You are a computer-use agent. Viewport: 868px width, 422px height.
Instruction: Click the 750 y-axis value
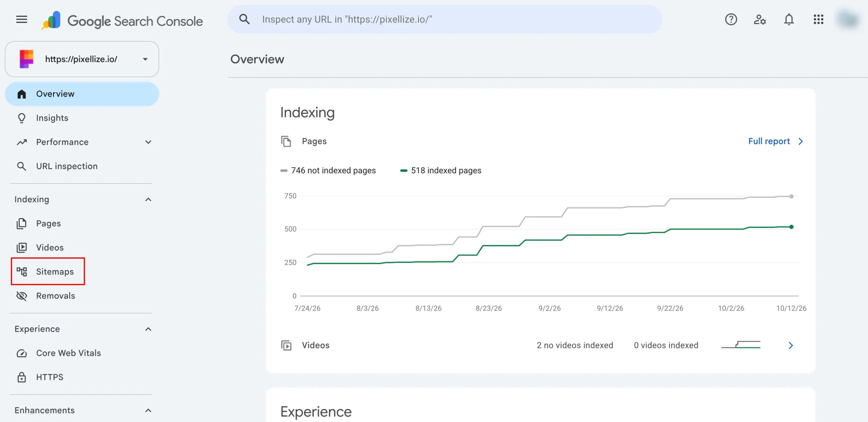point(290,196)
